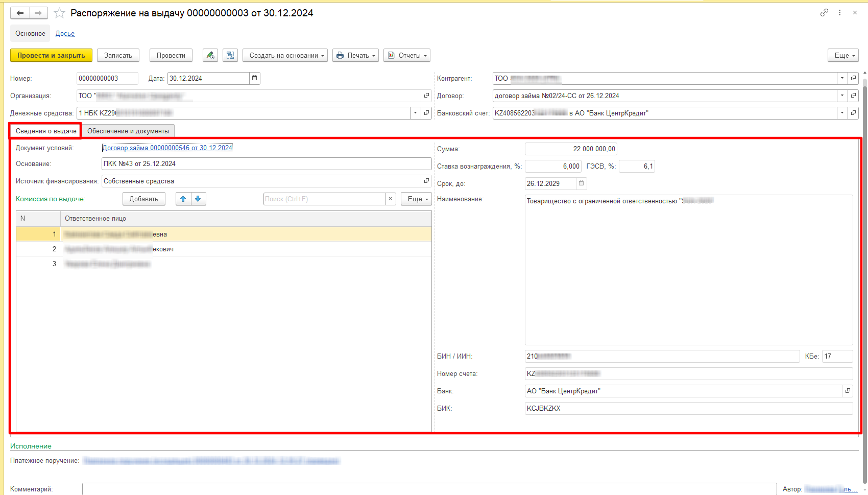The image size is (868, 495).
Task: Open the Договор record with its open icon
Action: 853,96
